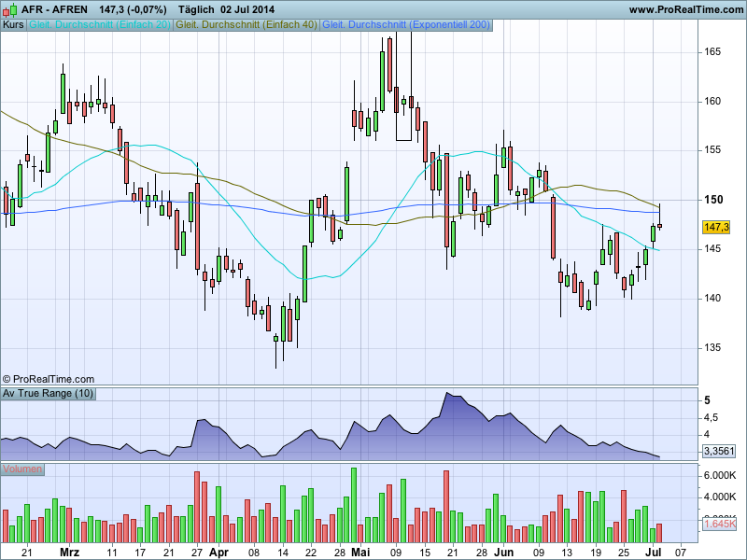Screen dimensions: 747x560
Task: Click the 4,5 ATR axis label
Action: click(711, 417)
